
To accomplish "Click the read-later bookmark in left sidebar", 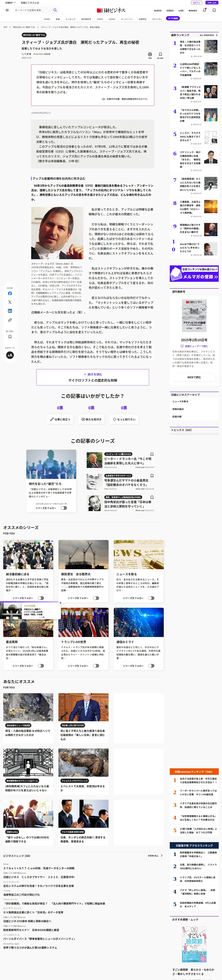I will point(10,336).
